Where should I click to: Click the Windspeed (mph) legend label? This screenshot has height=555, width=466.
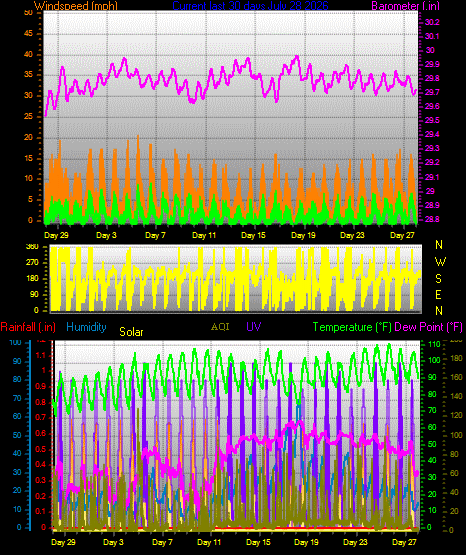pos(76,6)
